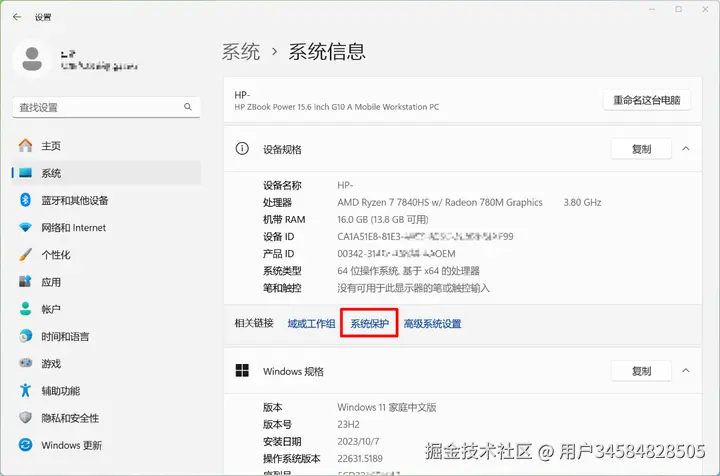The width and height of the screenshot is (720, 476).
Task: Click the HP ZBook Power model text
Action: (337, 106)
